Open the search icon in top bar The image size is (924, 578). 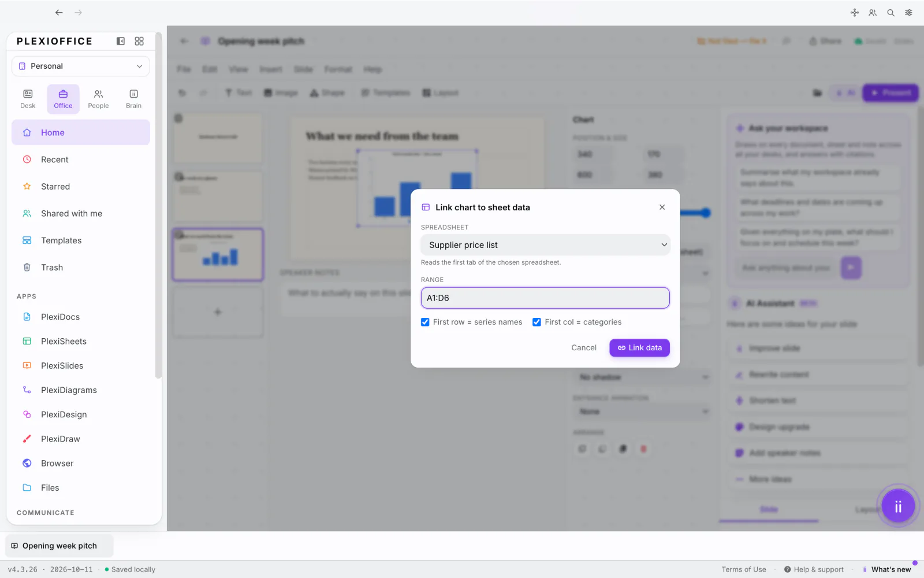point(891,12)
